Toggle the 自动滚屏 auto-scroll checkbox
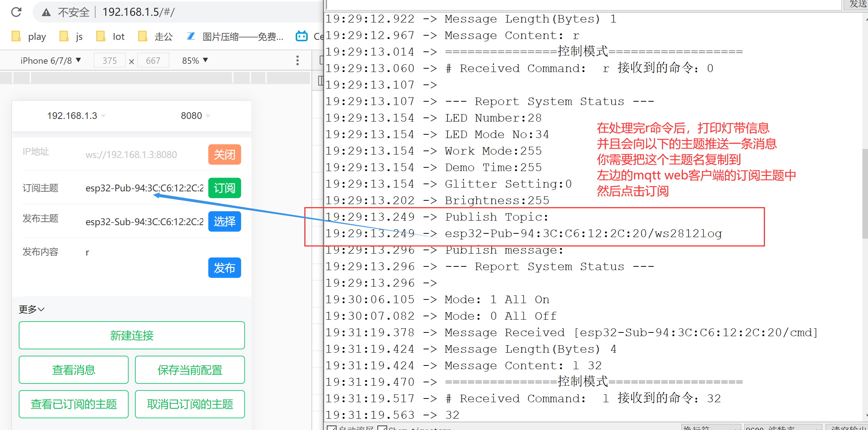The height and width of the screenshot is (430, 868). [331, 428]
